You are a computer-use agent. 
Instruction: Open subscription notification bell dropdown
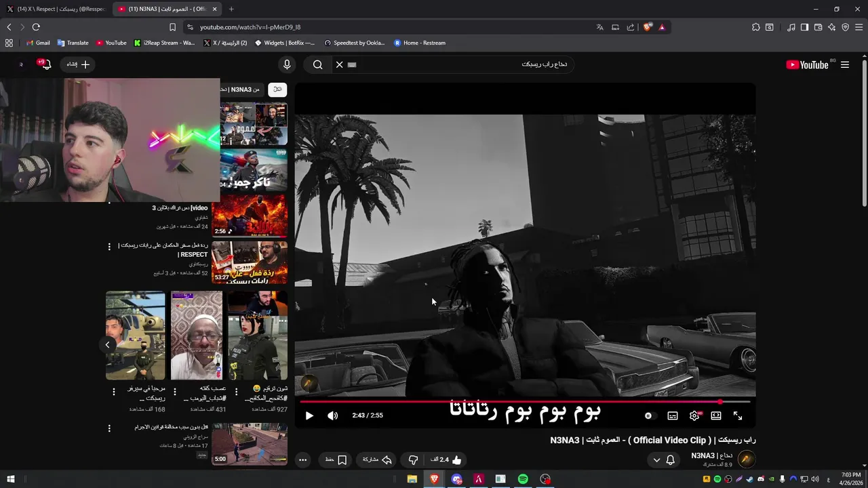664,460
